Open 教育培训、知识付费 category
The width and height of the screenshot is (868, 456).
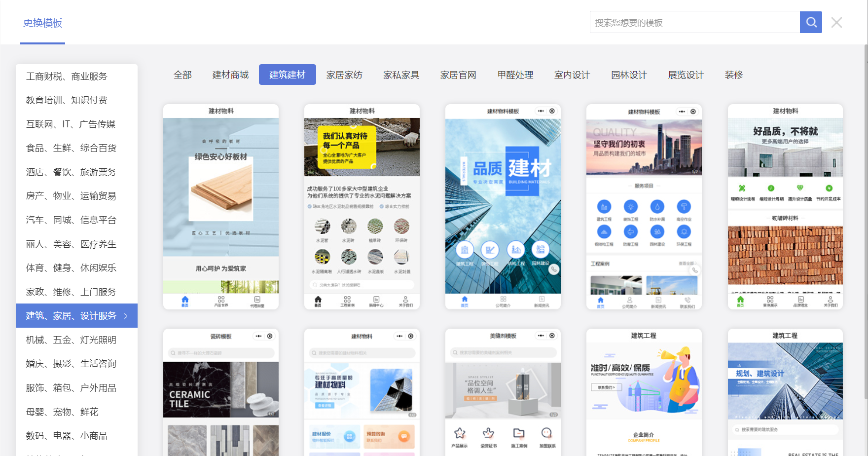67,100
